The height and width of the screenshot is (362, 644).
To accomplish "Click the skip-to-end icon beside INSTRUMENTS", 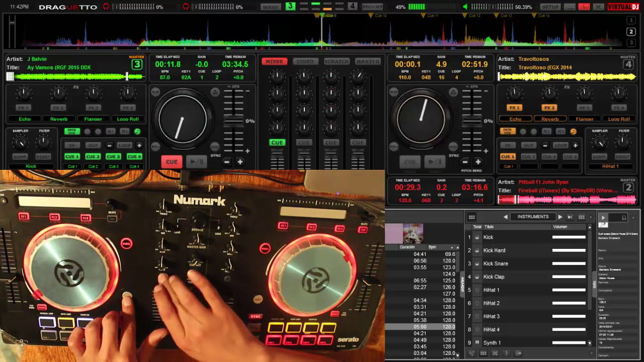I will click(x=570, y=217).
